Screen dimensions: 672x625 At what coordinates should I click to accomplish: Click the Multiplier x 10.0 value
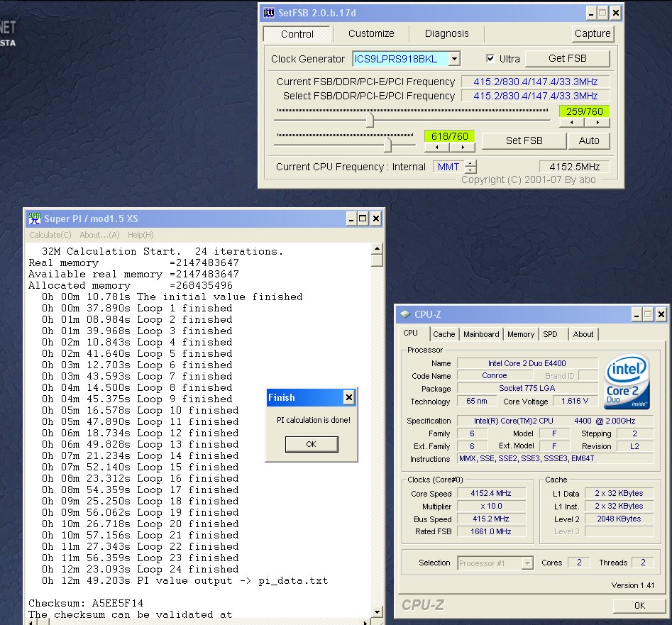(491, 507)
